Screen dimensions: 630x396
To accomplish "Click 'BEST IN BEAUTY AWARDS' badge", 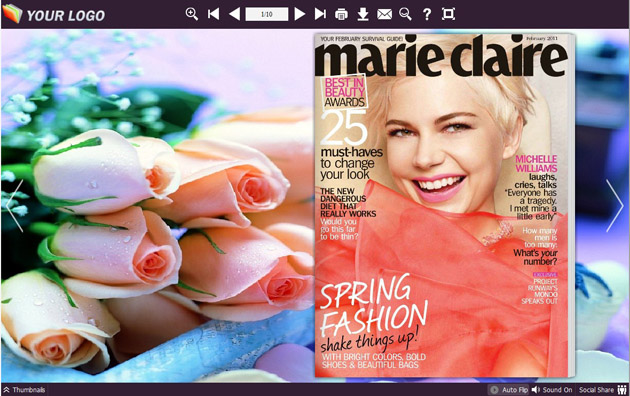I will pyautogui.click(x=344, y=92).
